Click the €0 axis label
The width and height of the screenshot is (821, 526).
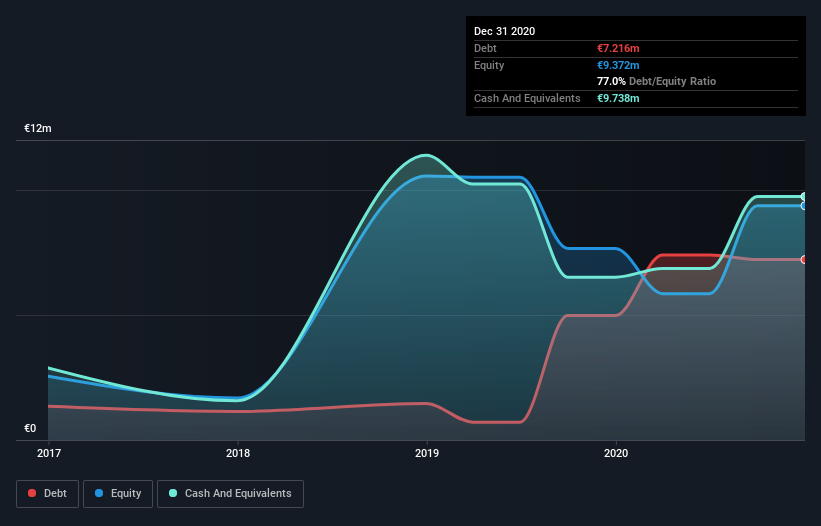[x=30, y=428]
